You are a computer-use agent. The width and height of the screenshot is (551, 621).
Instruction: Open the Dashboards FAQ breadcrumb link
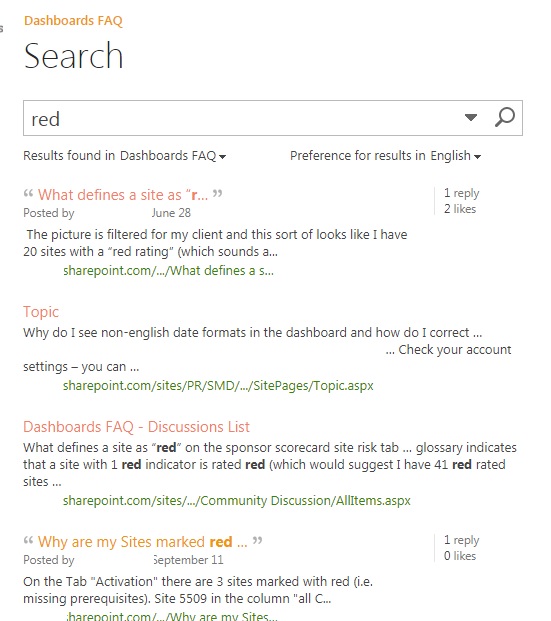(x=73, y=21)
